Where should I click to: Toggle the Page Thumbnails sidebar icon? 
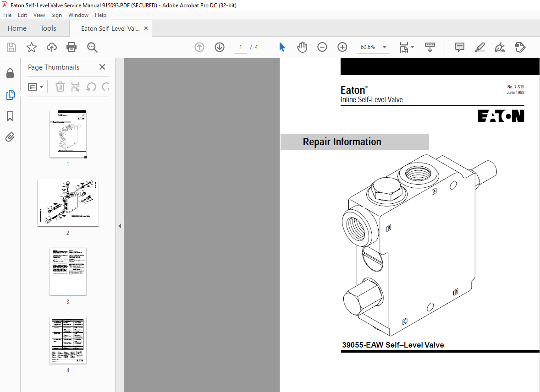[x=11, y=95]
